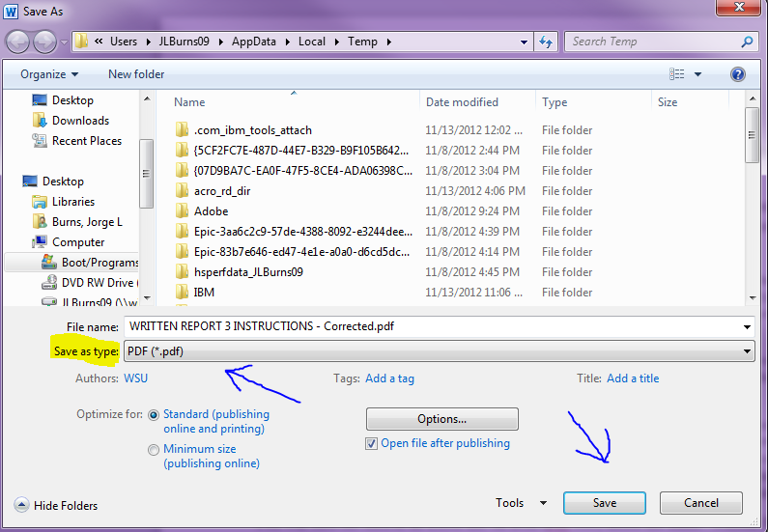Open the Libraries item in navigation pane
768x532 pixels.
[73, 202]
